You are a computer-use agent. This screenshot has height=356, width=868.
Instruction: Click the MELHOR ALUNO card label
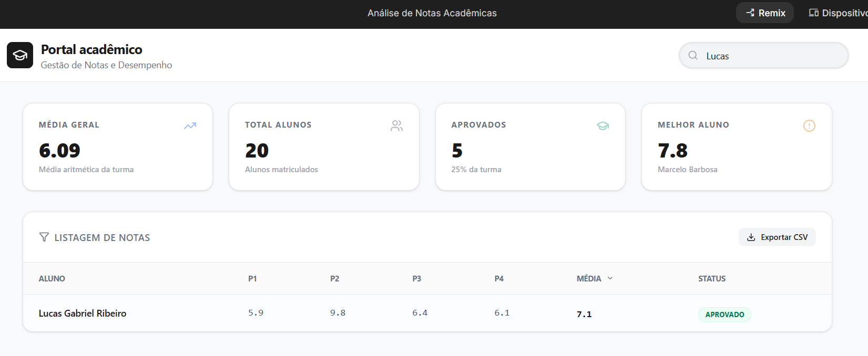[x=693, y=125]
